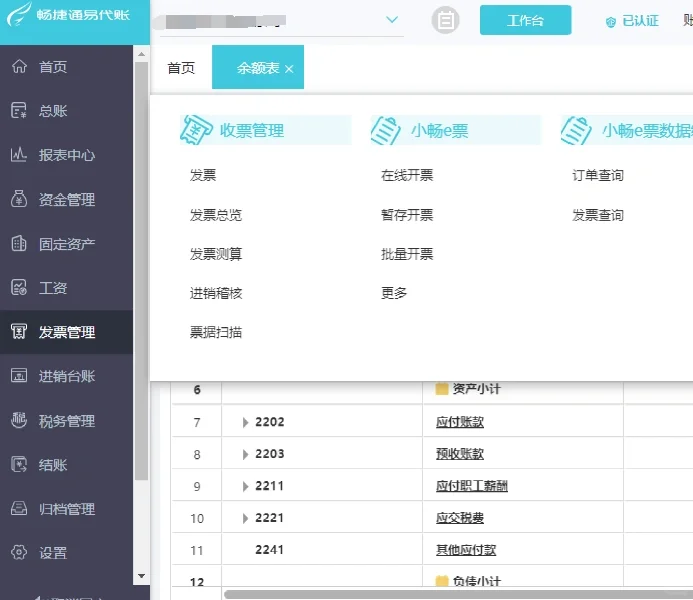Open the 应交税费 account link
This screenshot has height=600, width=693.
[x=460, y=518]
